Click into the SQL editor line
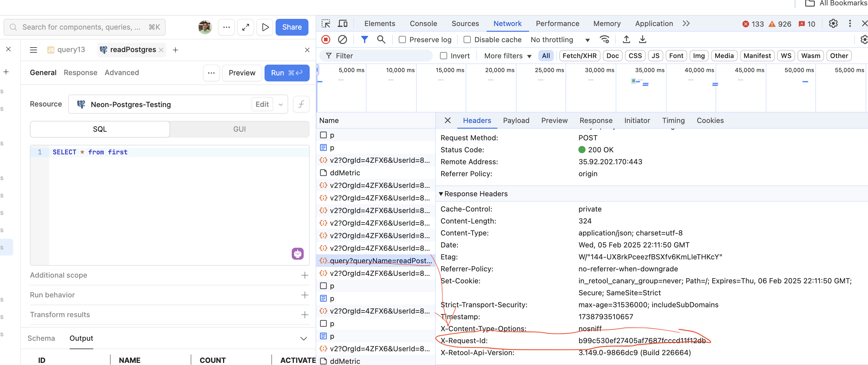868x365 pixels. [x=178, y=152]
